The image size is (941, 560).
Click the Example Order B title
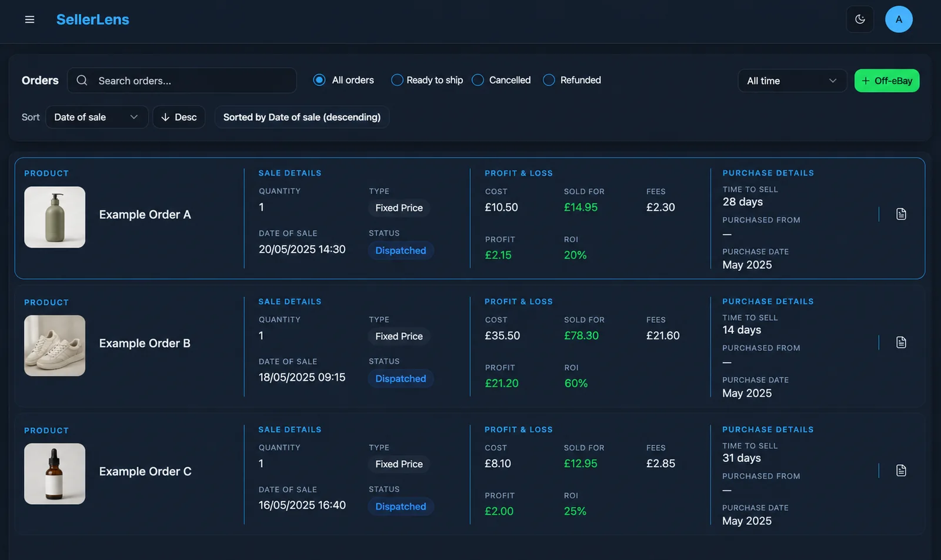[145, 343]
